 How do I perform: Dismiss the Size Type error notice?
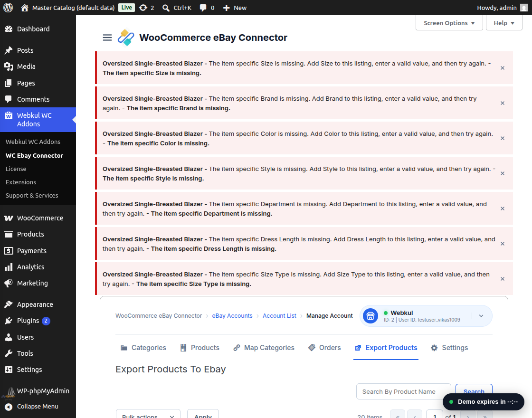pos(503,279)
